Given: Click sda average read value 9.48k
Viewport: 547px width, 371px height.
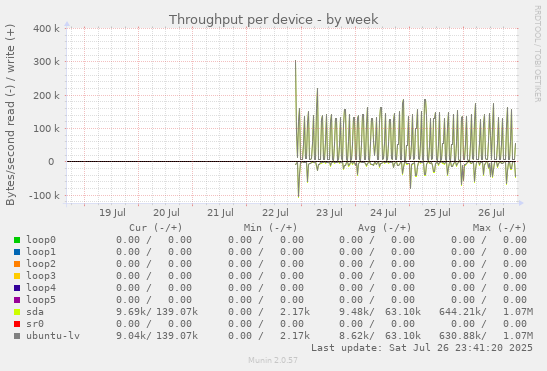Looking at the screenshot, I should pyautogui.click(x=354, y=312).
